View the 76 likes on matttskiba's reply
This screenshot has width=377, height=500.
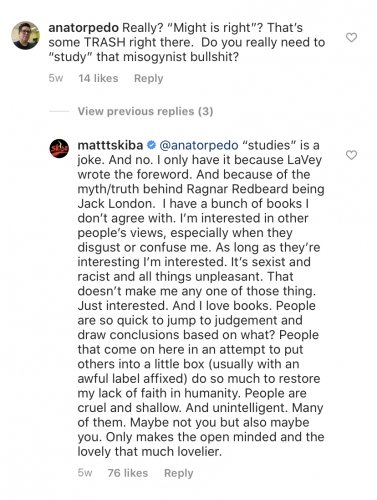pyautogui.click(x=128, y=473)
